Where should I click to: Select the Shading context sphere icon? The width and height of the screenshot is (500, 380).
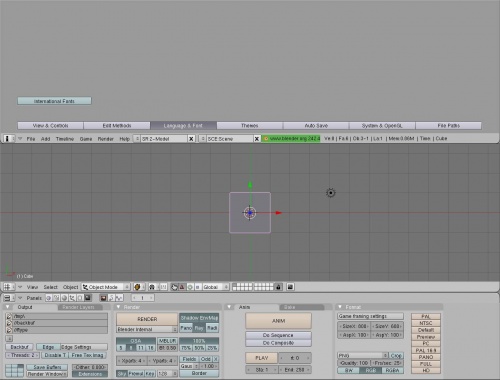[64, 298]
